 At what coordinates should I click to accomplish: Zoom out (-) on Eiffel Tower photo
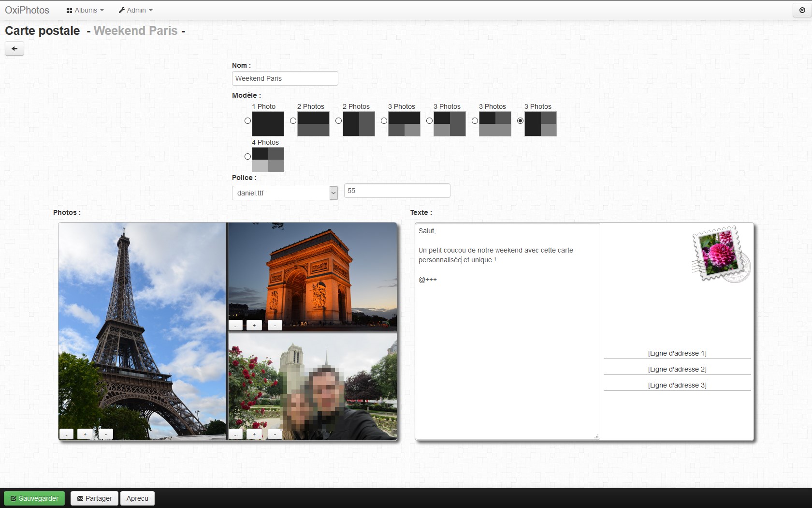point(105,434)
